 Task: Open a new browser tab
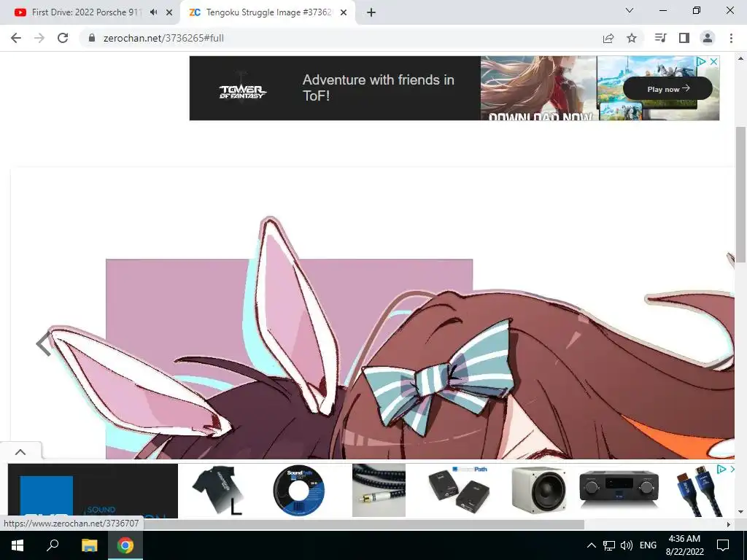371,12
